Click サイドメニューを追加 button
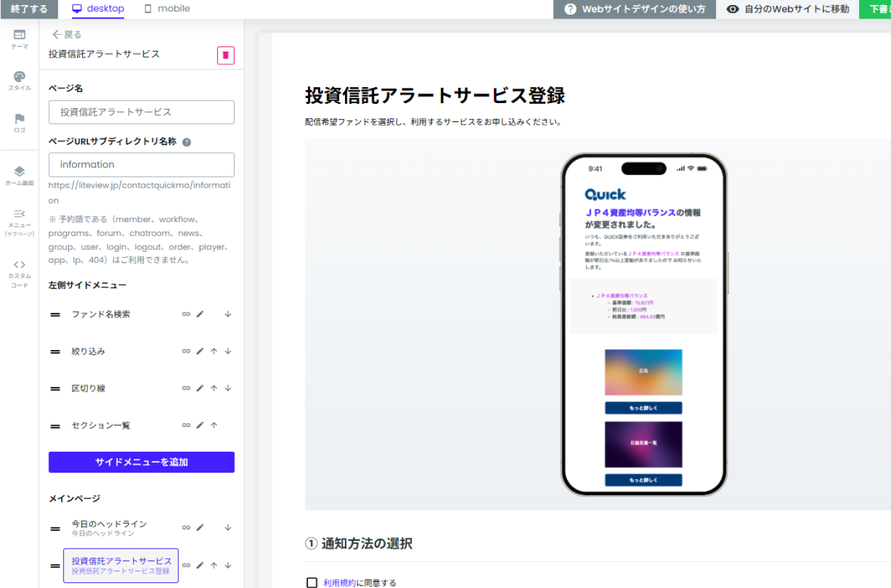 click(x=141, y=462)
